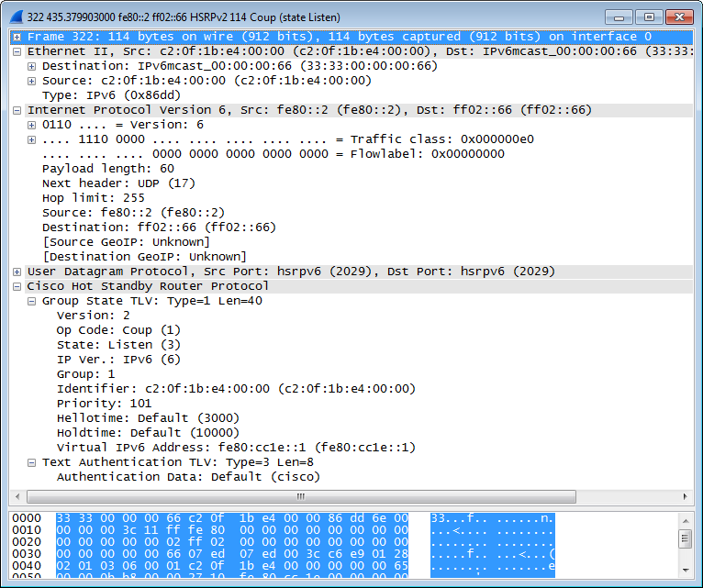Select the Destination GeoIP: Unknown row

pyautogui.click(x=144, y=257)
